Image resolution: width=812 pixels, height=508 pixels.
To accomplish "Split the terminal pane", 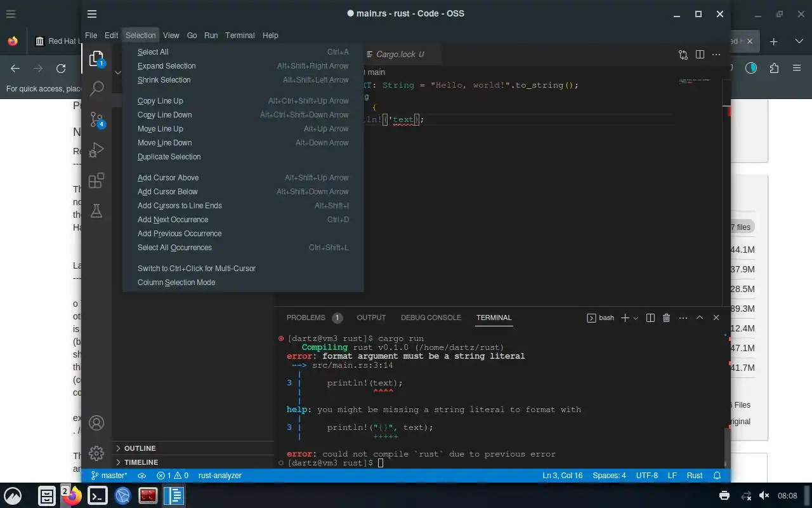I will click(650, 317).
